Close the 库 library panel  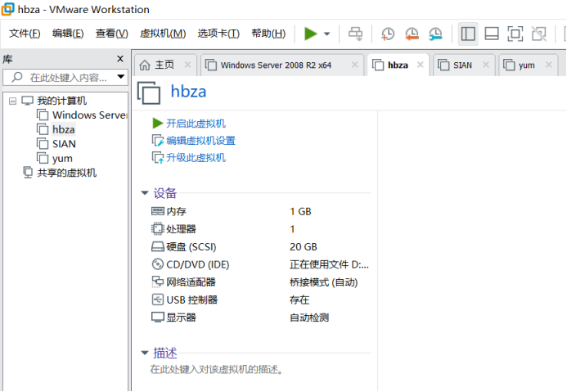(x=120, y=59)
